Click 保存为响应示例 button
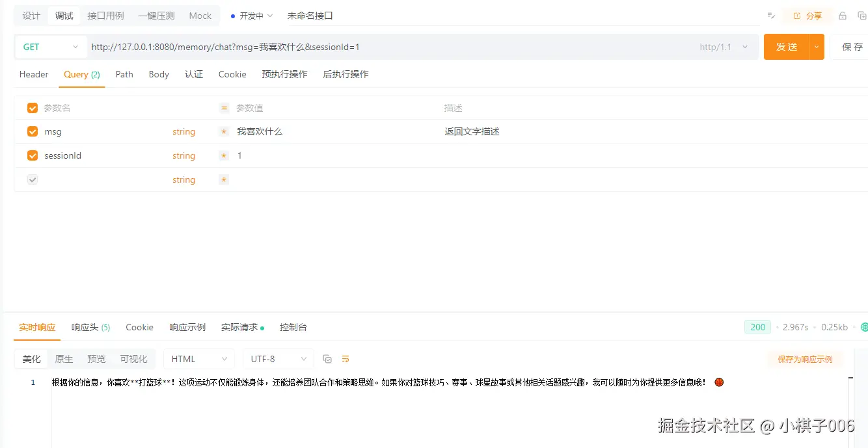The height and width of the screenshot is (448, 868). [805, 359]
